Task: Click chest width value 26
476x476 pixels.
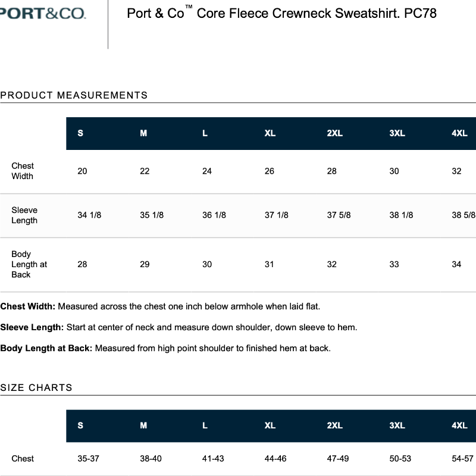Action: (270, 171)
